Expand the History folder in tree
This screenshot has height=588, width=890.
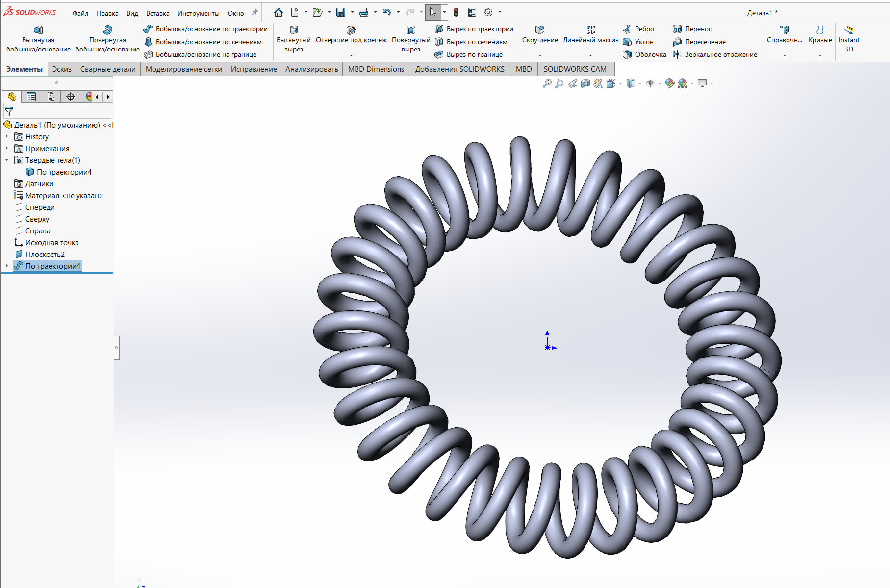click(x=7, y=137)
